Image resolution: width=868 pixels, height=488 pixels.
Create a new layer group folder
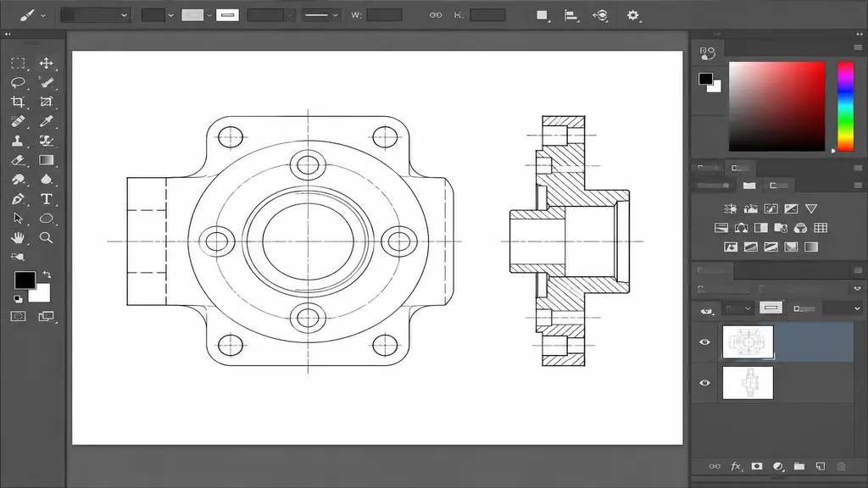coord(798,467)
